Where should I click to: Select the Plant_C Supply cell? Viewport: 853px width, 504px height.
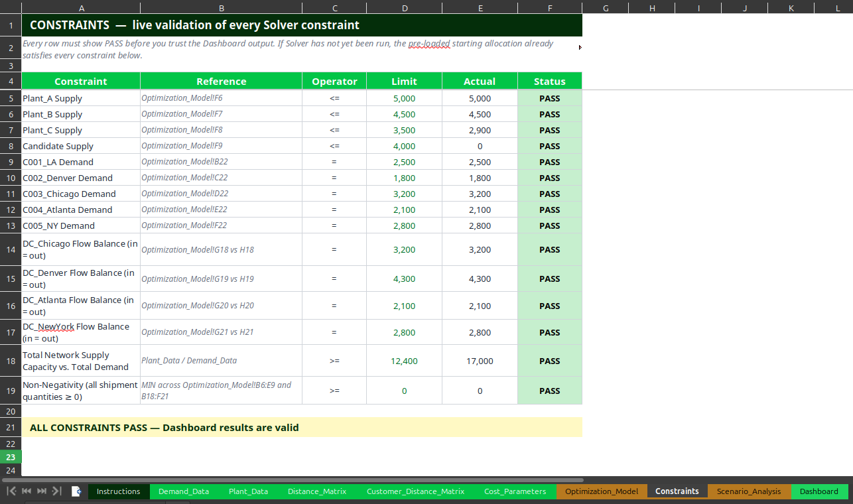tap(81, 130)
